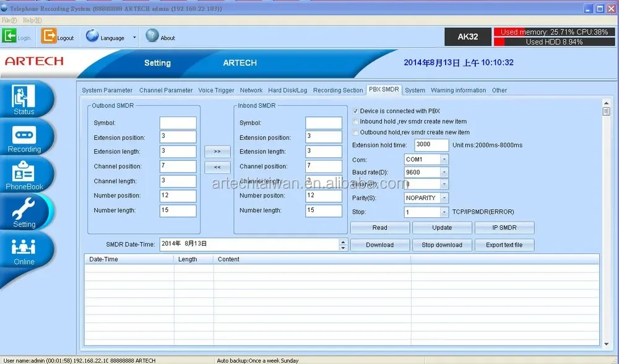Image resolution: width=619 pixels, height=364 pixels.
Task: Enable 'Outbound hold,rev smdr create new item'
Action: (356, 132)
